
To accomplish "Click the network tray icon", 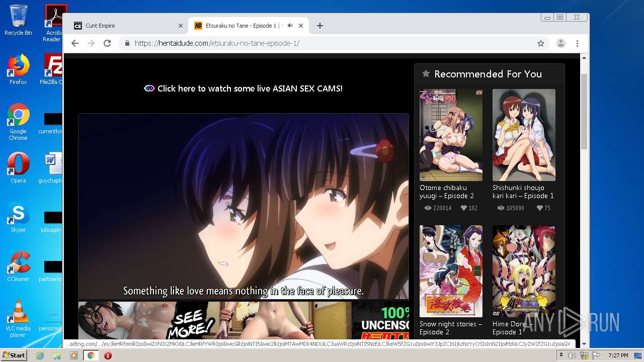I will 584,355.
